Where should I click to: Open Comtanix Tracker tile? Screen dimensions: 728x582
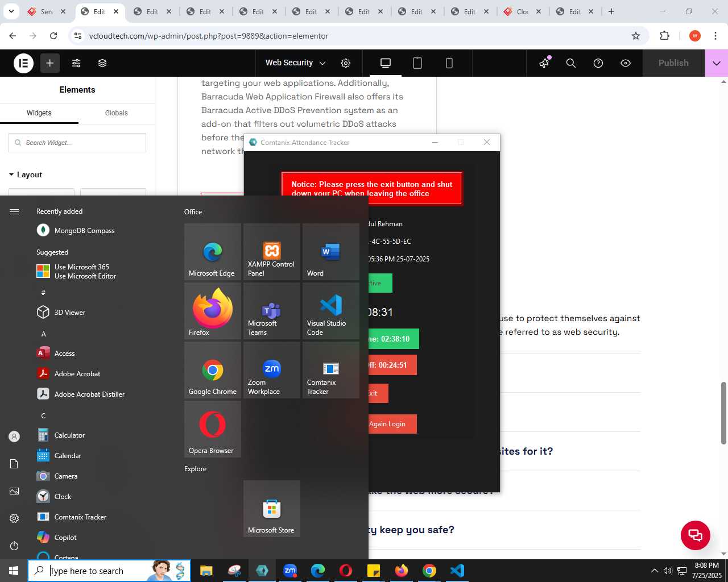pyautogui.click(x=331, y=370)
